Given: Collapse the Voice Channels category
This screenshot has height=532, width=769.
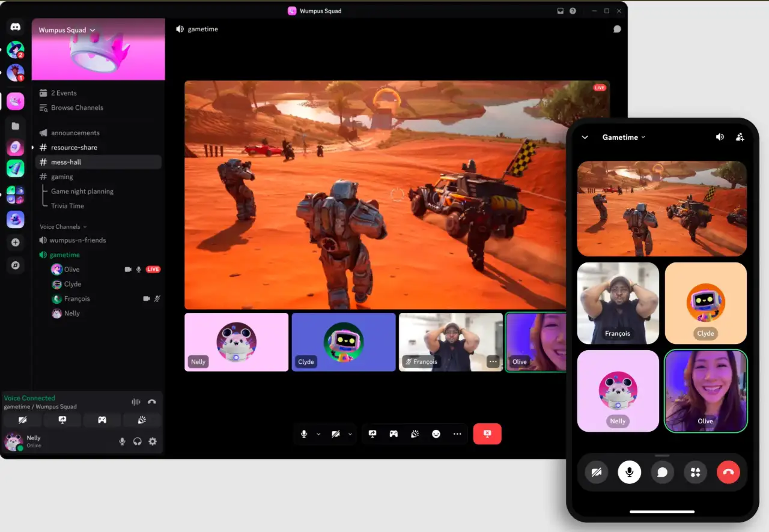Looking at the screenshot, I should (63, 226).
